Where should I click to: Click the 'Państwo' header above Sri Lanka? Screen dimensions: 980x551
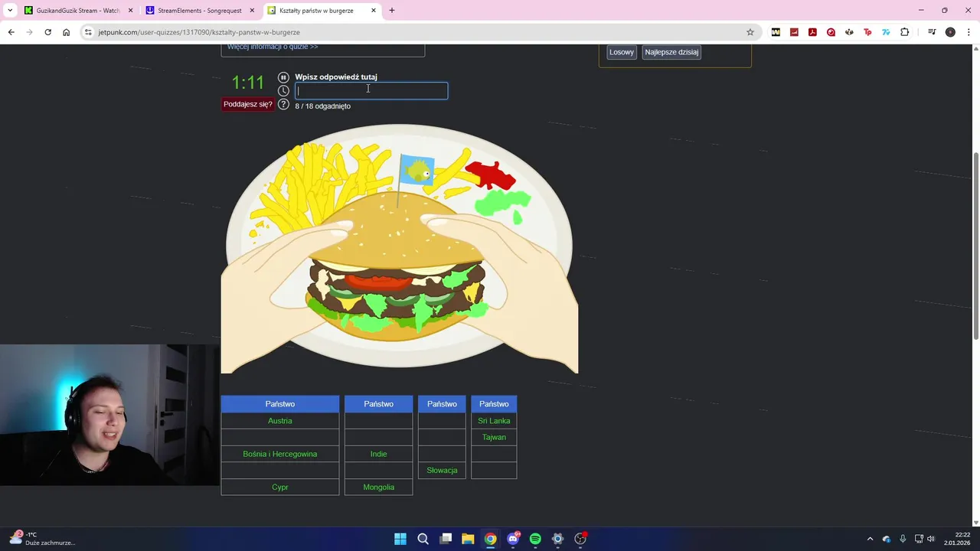click(494, 404)
